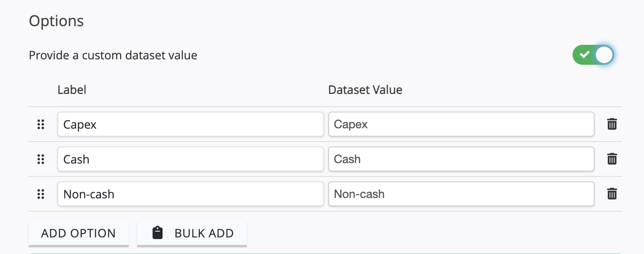
Task: Select the Non-cash row drag handle
Action: point(41,194)
